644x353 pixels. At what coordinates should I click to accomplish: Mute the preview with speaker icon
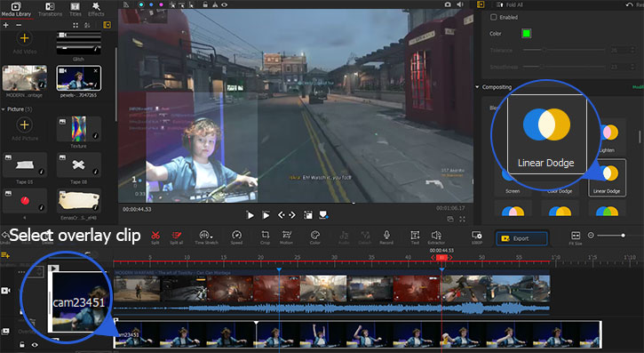pyautogui.click(x=460, y=4)
